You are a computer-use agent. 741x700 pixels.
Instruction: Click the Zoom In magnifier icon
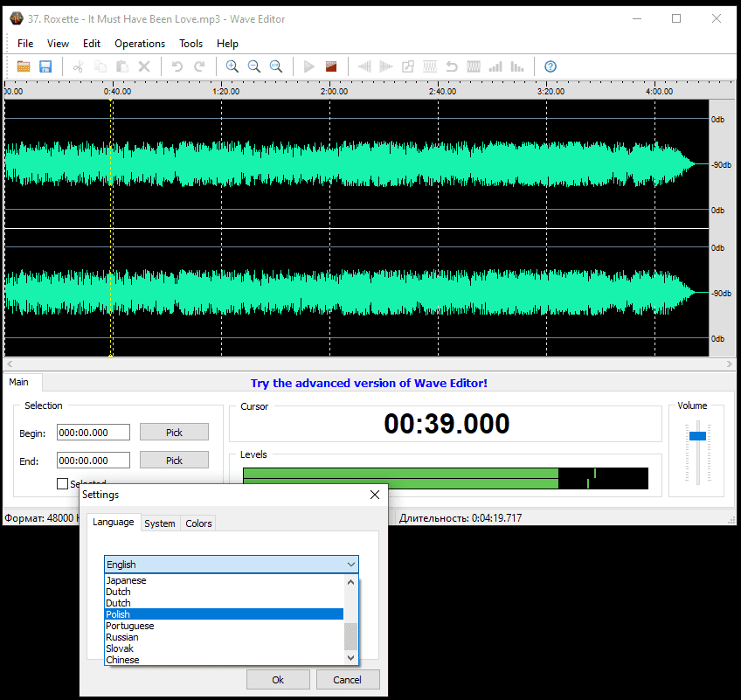click(x=232, y=66)
